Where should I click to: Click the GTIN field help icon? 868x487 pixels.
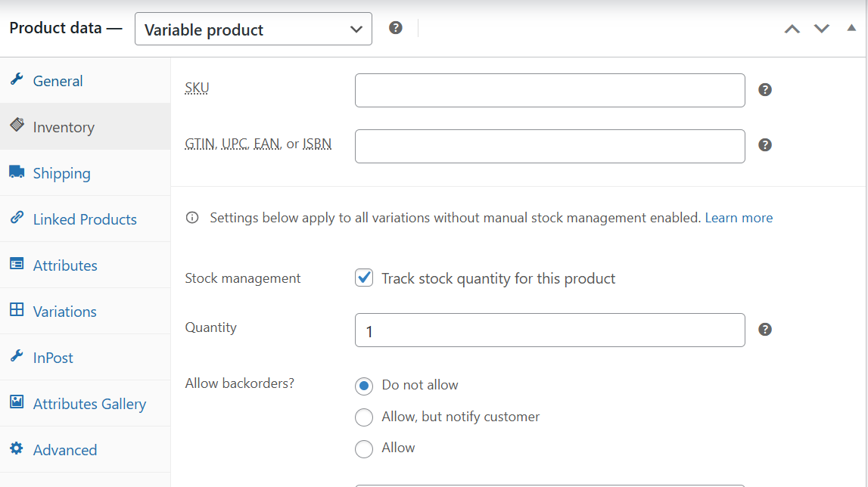coord(765,145)
